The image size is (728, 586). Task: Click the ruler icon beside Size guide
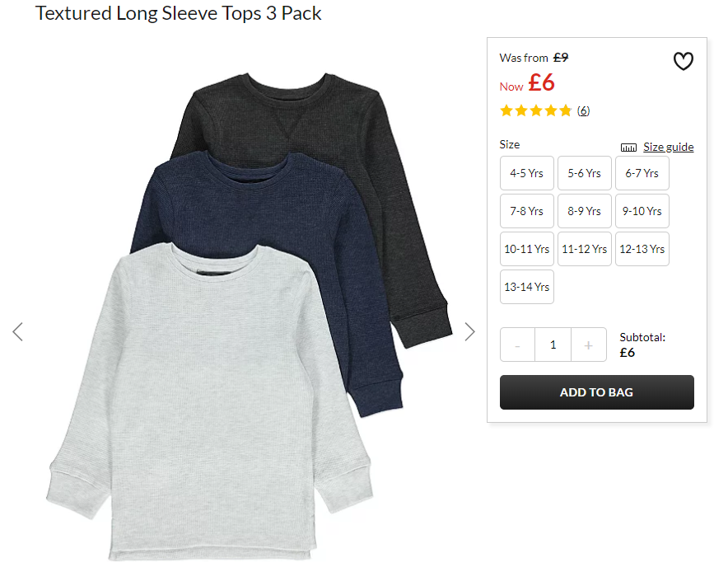628,148
